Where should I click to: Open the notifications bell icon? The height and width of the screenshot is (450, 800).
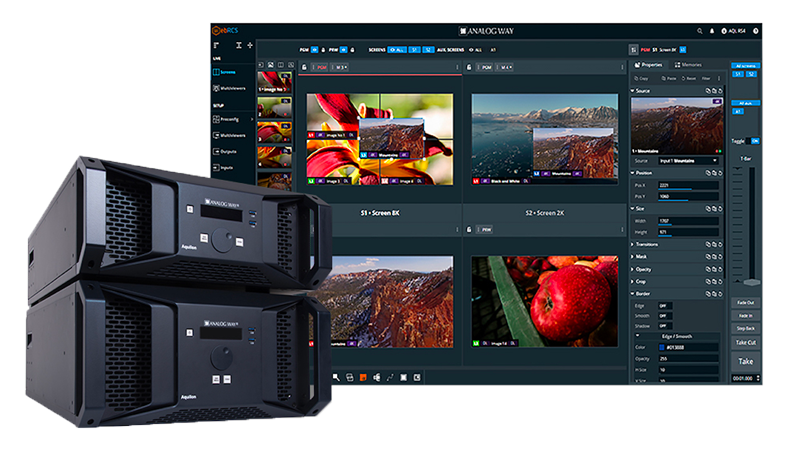[711, 31]
